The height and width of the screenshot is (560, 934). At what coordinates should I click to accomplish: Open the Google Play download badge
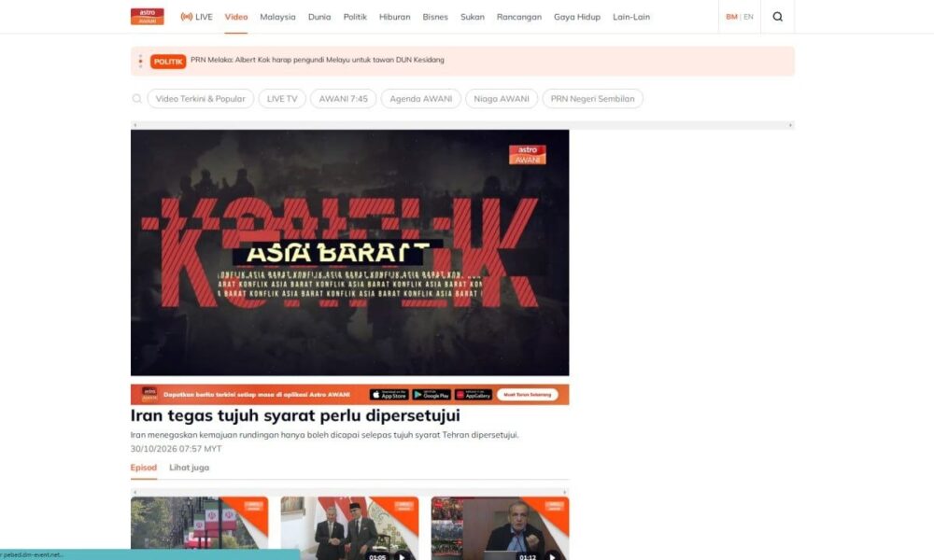[x=432, y=395]
